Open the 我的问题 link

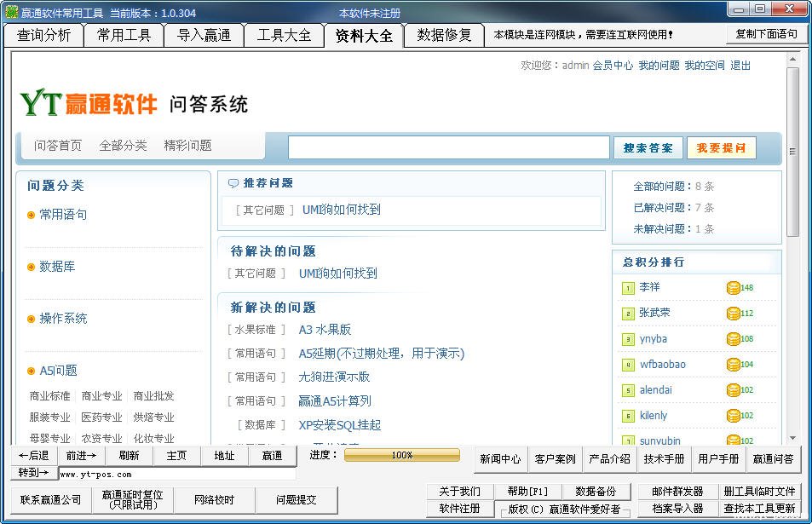click(x=659, y=66)
